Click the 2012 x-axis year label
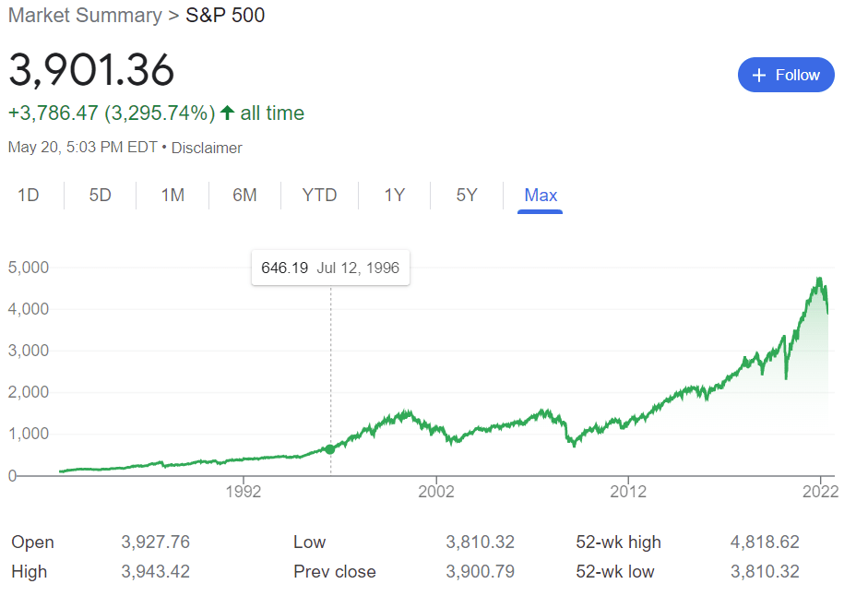 pos(627,491)
